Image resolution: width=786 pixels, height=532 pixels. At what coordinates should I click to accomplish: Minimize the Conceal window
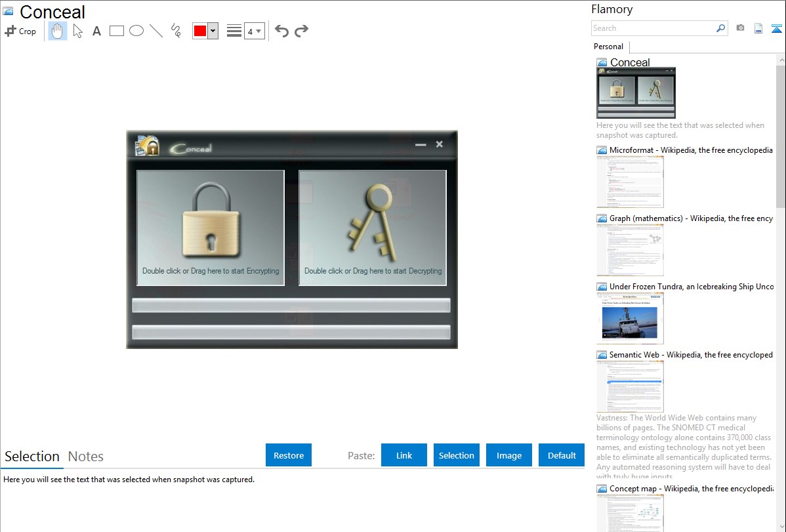[421, 144]
